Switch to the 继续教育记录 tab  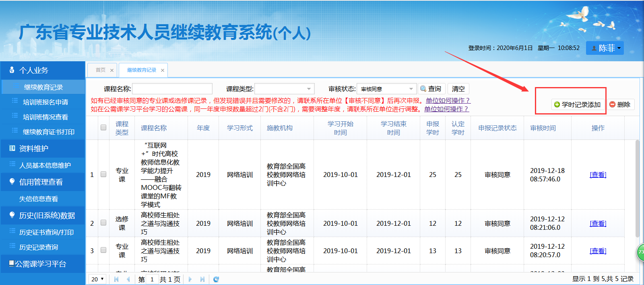[142, 70]
